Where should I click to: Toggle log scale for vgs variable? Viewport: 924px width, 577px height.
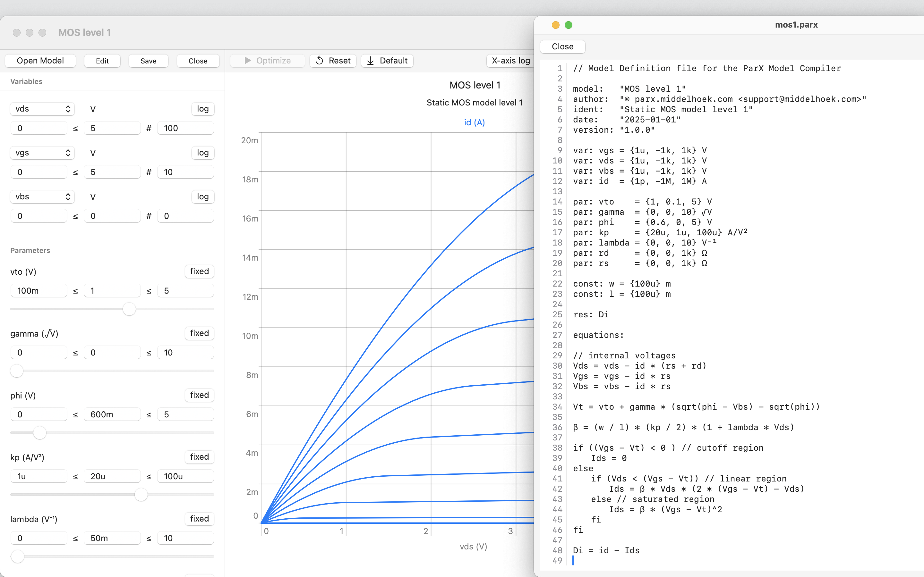203,153
